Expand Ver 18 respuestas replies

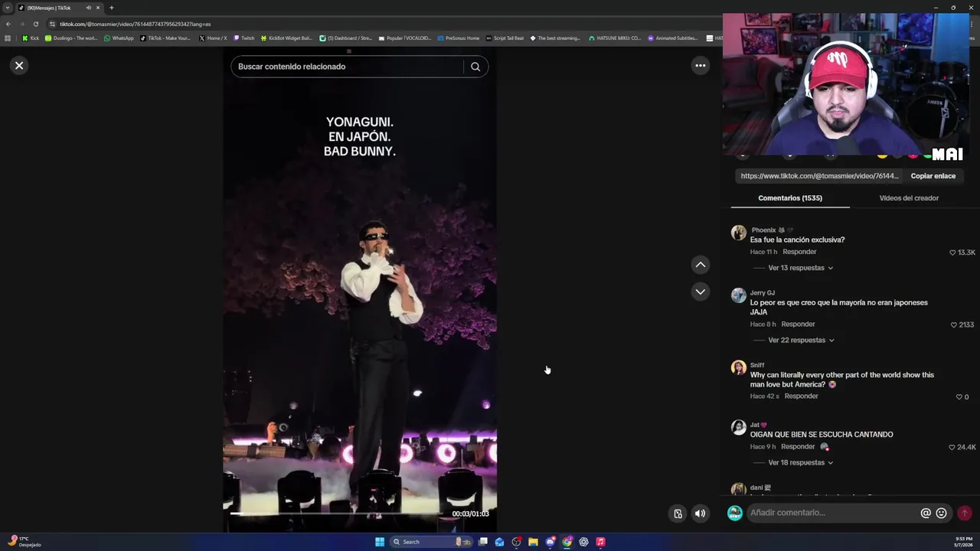(x=800, y=462)
